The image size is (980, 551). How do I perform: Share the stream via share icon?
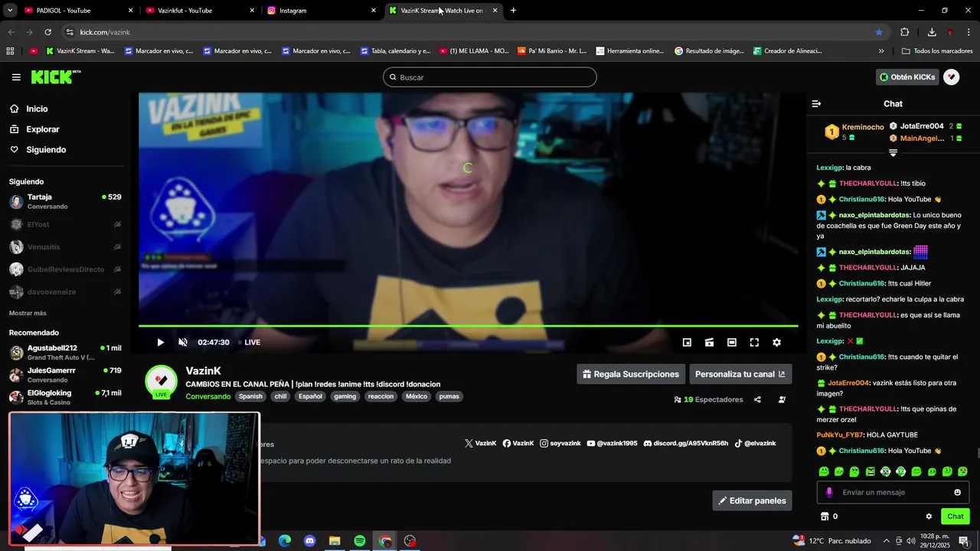[x=757, y=399]
